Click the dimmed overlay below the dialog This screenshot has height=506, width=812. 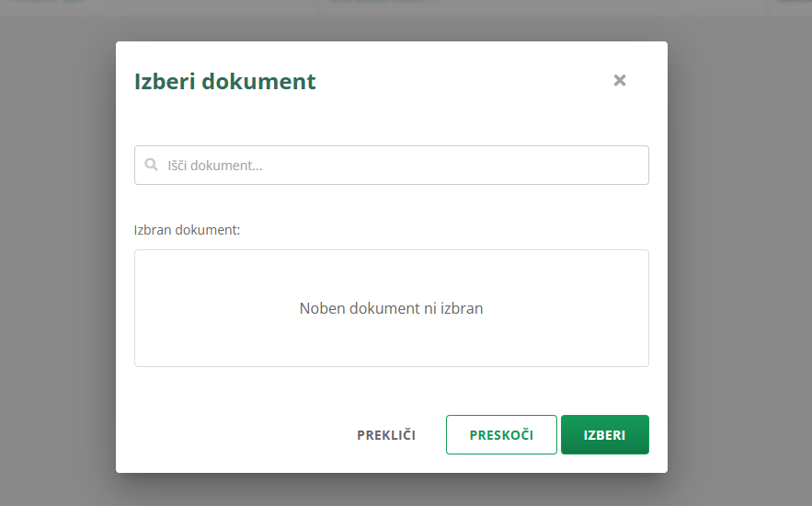[391, 490]
